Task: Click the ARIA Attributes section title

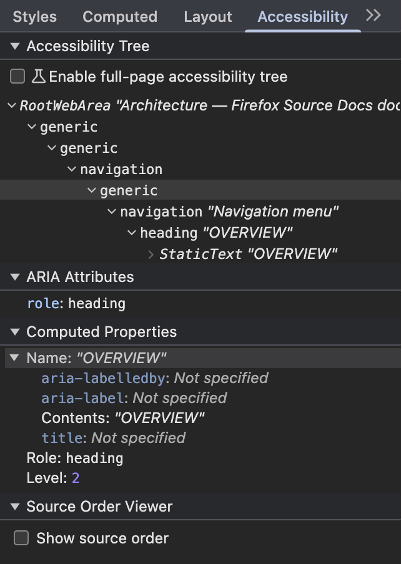Action: [80, 277]
